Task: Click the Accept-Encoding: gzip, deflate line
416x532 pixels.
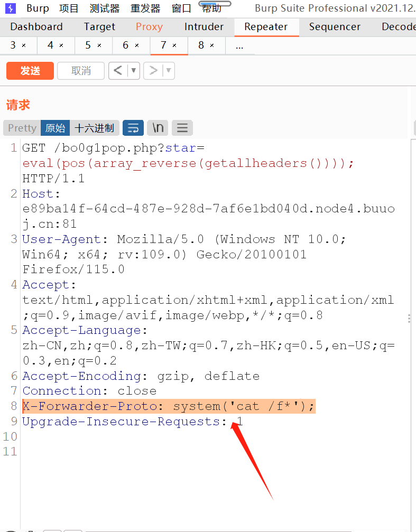Action: coord(141,376)
